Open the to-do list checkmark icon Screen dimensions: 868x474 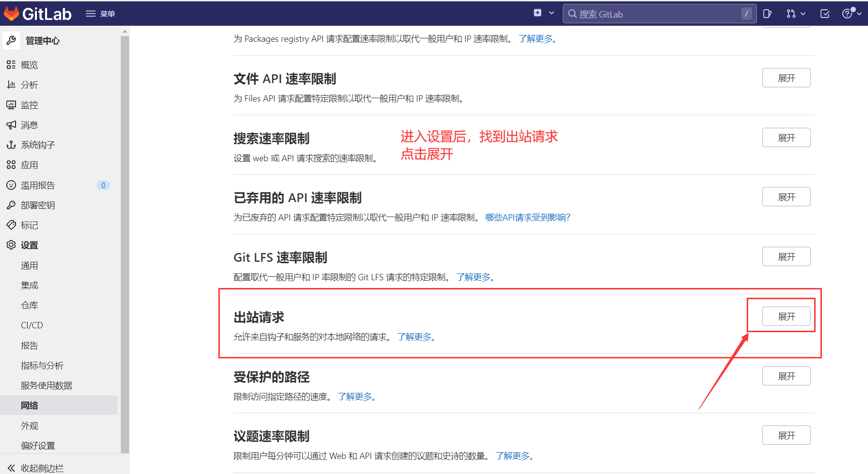[x=825, y=14]
